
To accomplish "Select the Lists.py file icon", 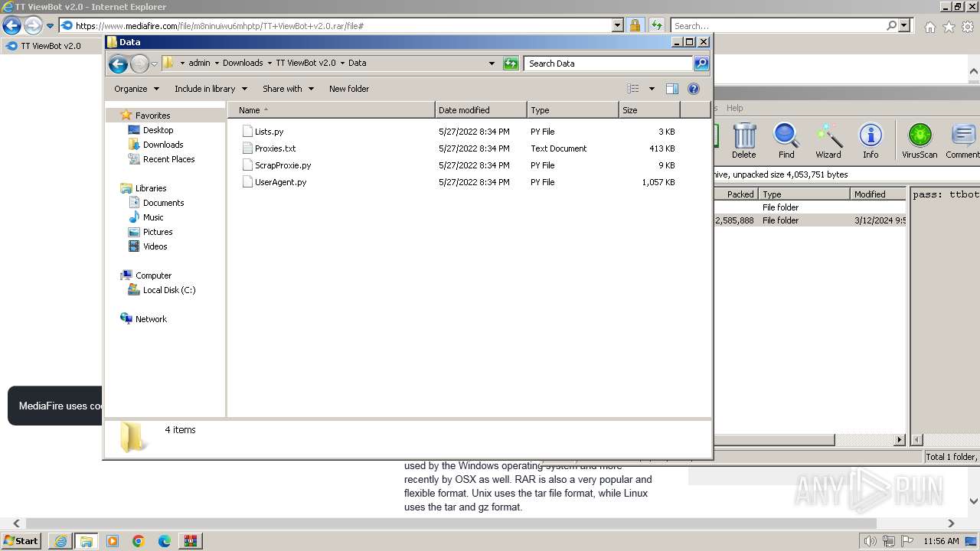I will [247, 132].
